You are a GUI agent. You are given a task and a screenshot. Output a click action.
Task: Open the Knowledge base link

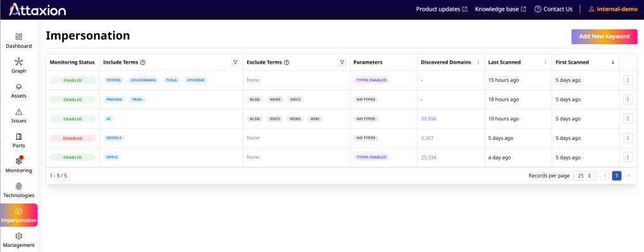(x=500, y=9)
